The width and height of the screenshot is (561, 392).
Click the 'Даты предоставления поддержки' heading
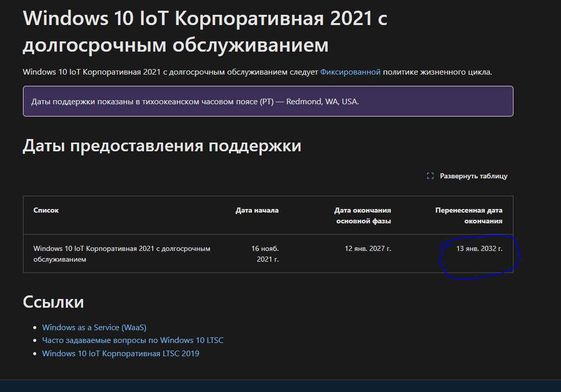tap(162, 146)
